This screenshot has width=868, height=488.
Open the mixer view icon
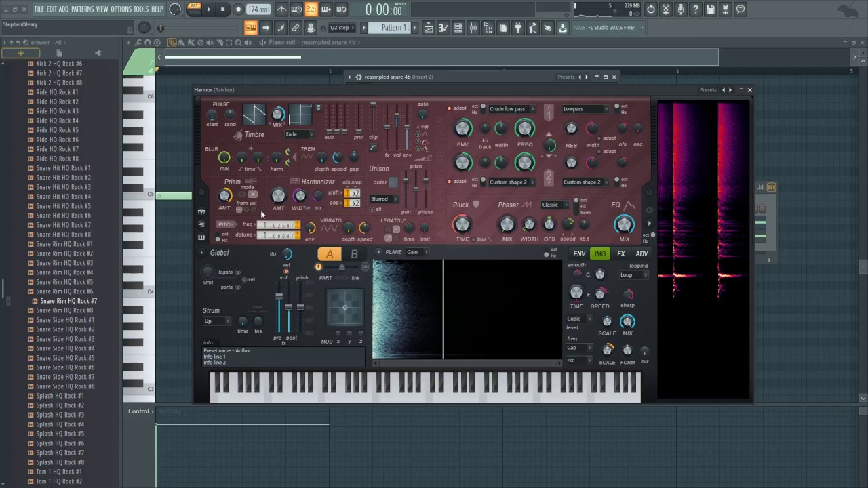click(473, 28)
